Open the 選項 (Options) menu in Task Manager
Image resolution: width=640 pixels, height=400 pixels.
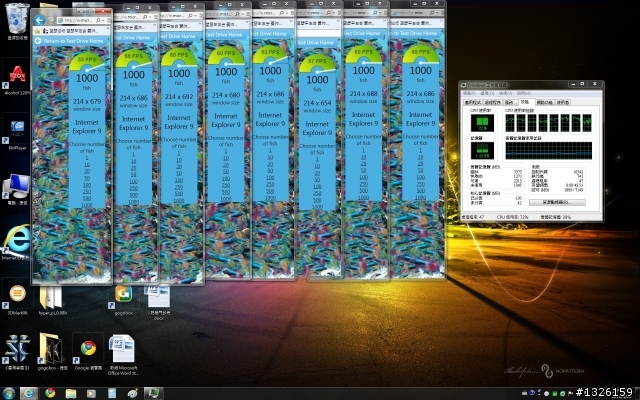(488, 93)
